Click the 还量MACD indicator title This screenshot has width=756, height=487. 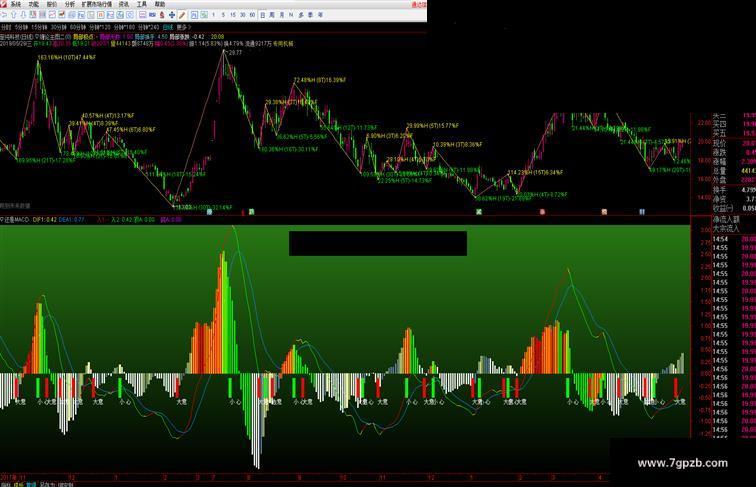(x=15, y=220)
